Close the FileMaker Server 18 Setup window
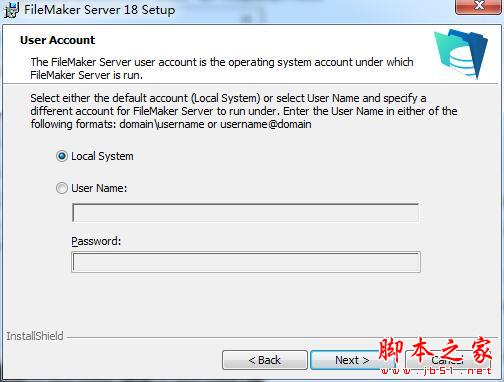Screen dimensions: 504x382 (x=479, y=6)
